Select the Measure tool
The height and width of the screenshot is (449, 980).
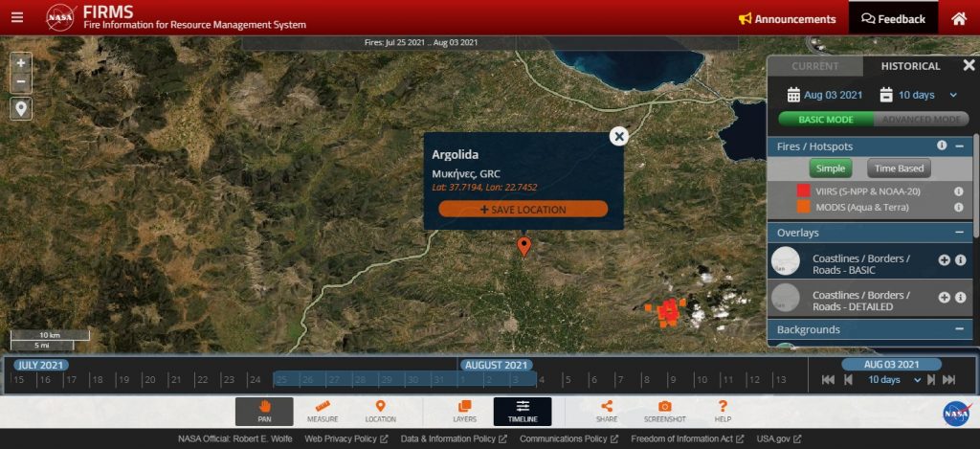[323, 412]
